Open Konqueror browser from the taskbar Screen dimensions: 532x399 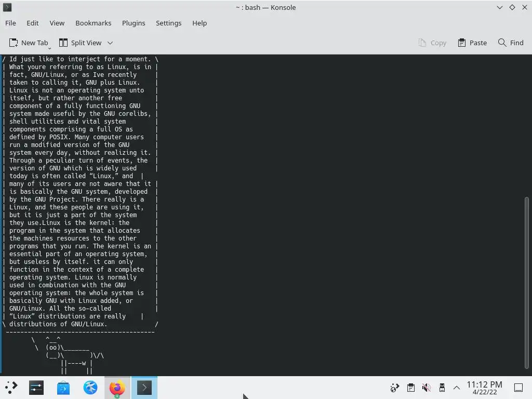point(90,388)
